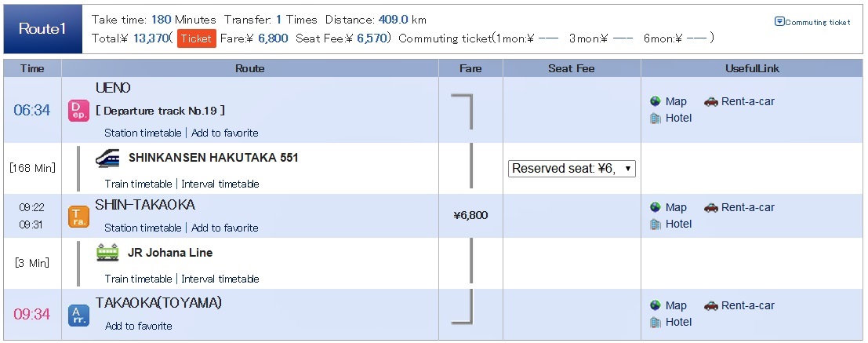Click the orange Ticket button
The height and width of the screenshot is (343, 868).
click(x=197, y=38)
